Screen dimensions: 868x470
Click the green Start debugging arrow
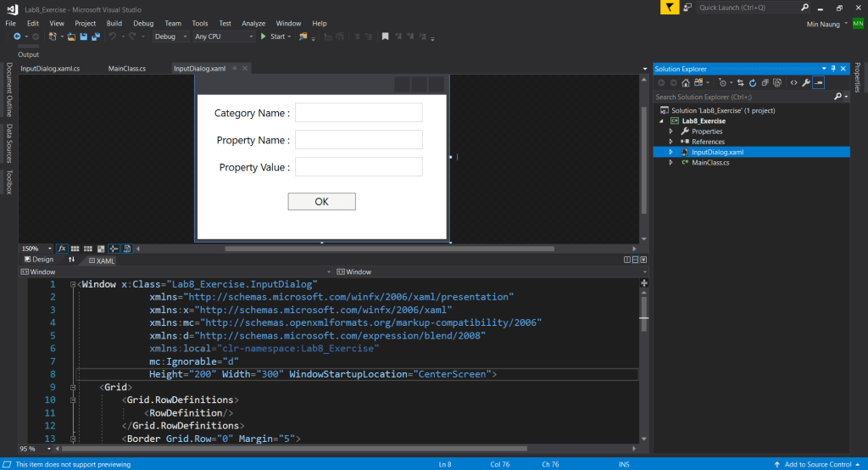coord(264,36)
